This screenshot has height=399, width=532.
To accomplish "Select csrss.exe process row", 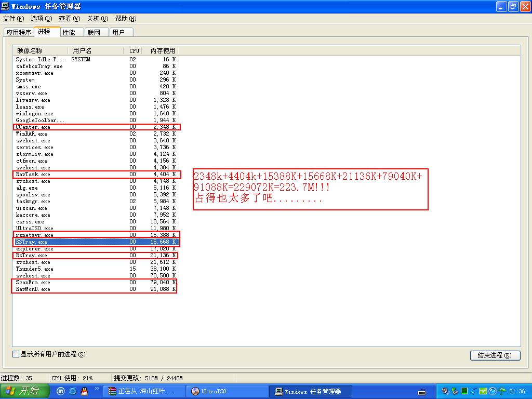I will pyautogui.click(x=96, y=221).
